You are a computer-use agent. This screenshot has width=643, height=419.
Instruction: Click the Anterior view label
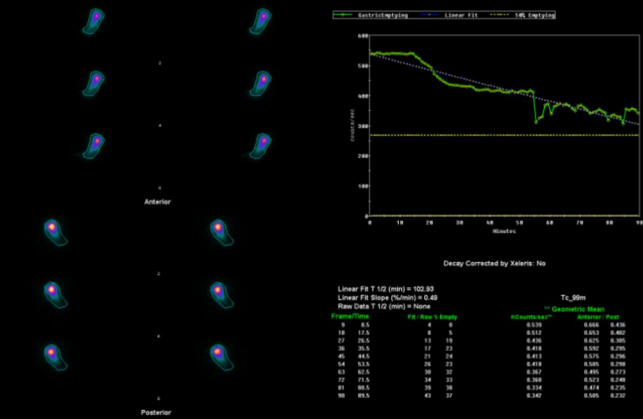[x=157, y=202]
